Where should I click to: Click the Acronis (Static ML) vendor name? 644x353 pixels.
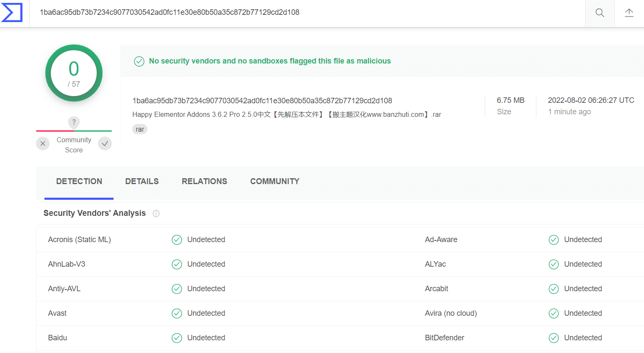[80, 240]
